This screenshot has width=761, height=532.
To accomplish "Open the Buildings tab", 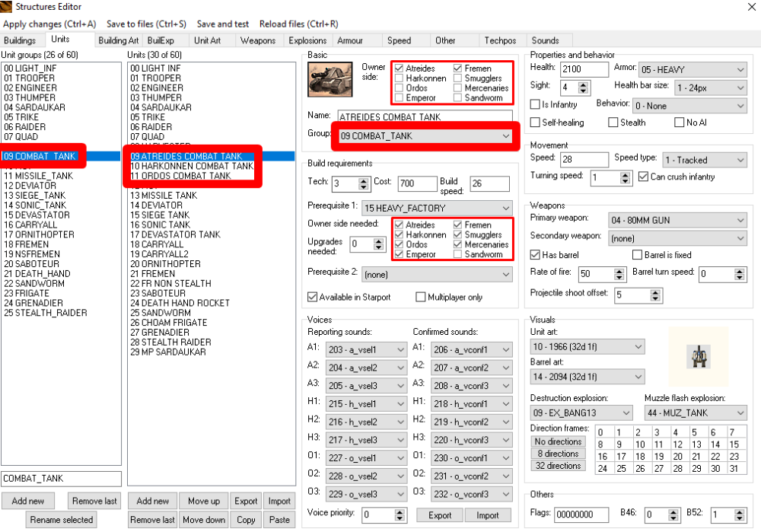I will pos(20,40).
